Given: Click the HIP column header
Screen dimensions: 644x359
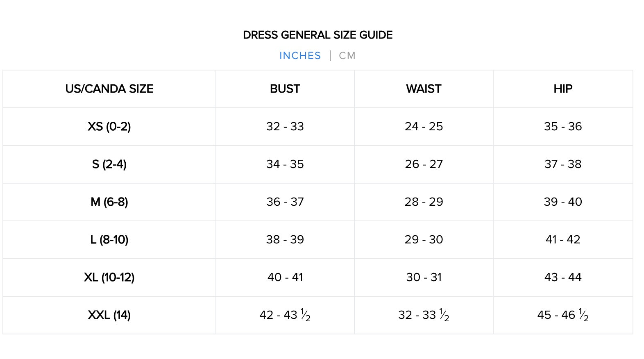Looking at the screenshot, I should click(x=563, y=89).
